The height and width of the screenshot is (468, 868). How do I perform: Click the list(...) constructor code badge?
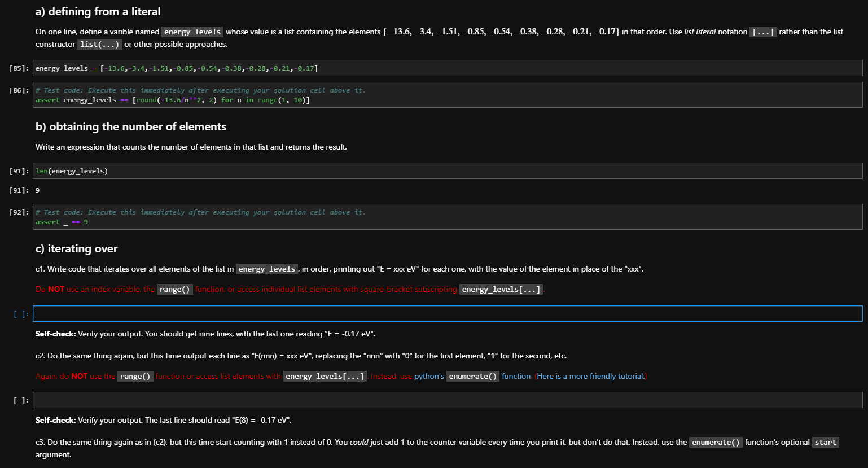click(99, 44)
